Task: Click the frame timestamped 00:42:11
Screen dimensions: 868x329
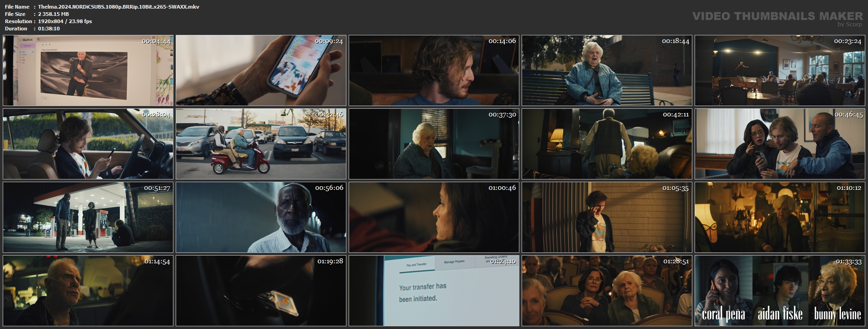Action: (607, 144)
